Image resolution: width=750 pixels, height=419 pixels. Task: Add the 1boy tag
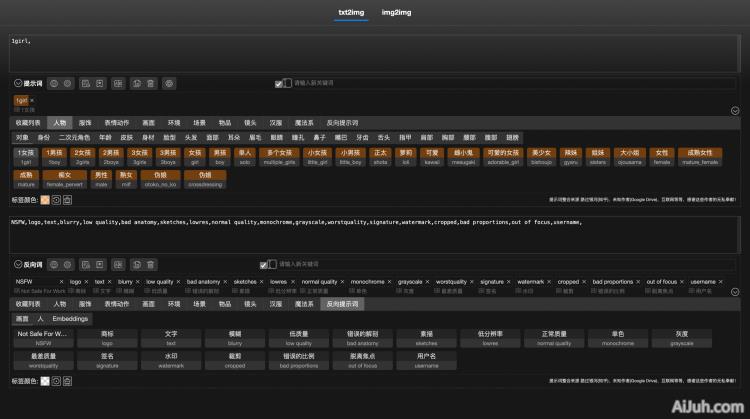(x=54, y=157)
